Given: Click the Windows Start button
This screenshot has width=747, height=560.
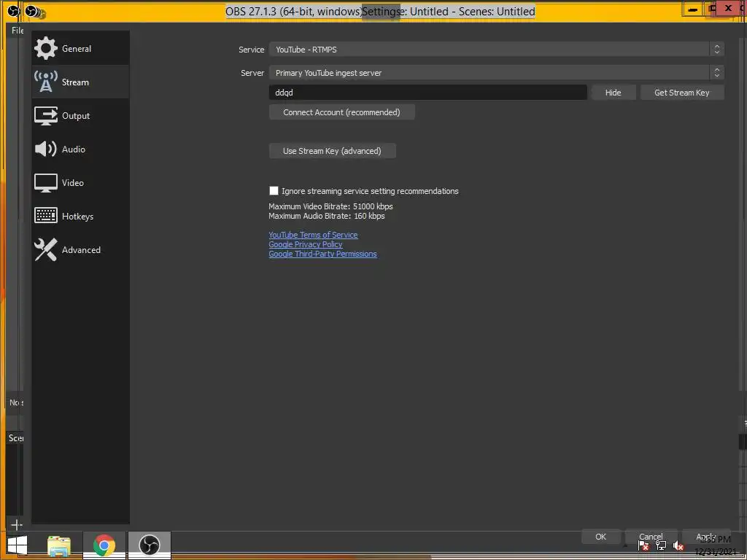Looking at the screenshot, I should [17, 545].
